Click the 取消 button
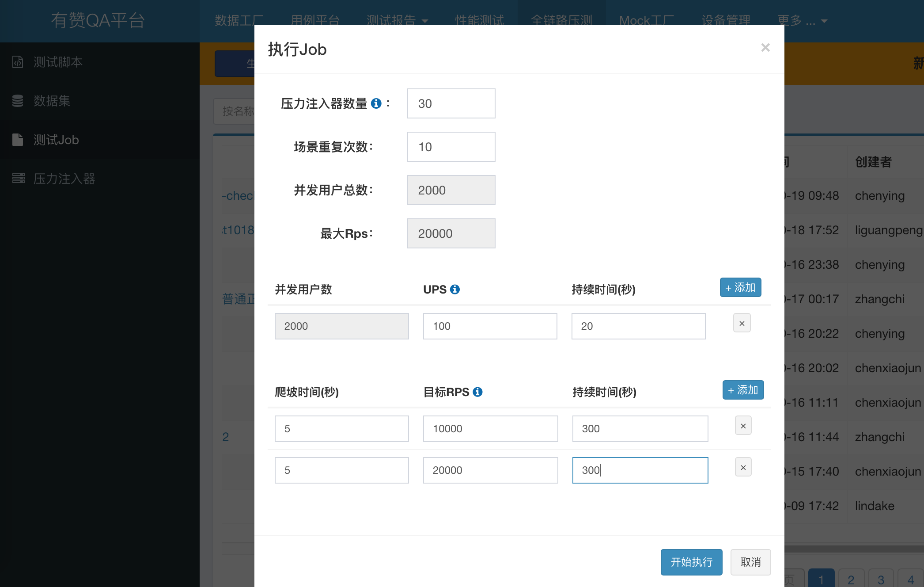Image resolution: width=924 pixels, height=587 pixels. click(x=751, y=562)
